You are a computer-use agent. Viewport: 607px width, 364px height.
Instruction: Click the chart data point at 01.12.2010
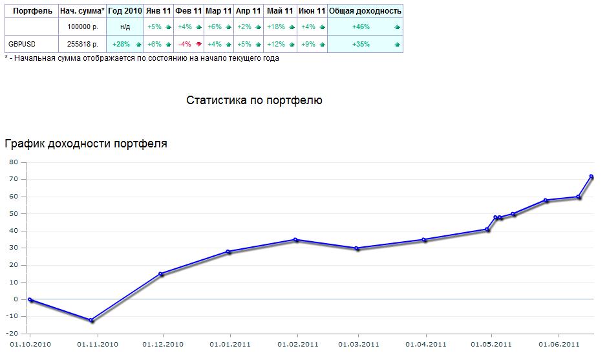click(161, 274)
